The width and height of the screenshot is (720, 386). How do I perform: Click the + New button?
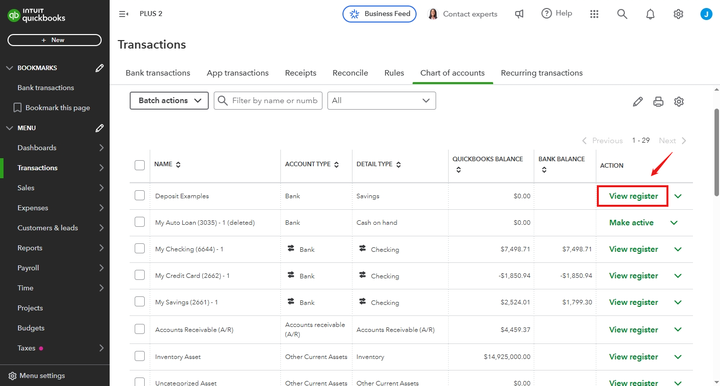point(54,40)
